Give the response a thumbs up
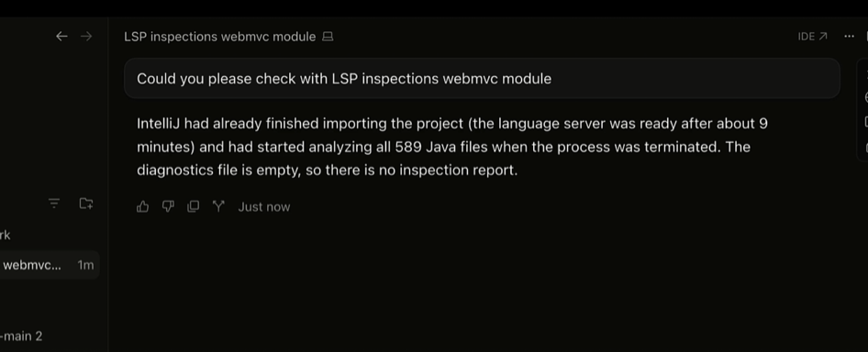 click(x=143, y=207)
